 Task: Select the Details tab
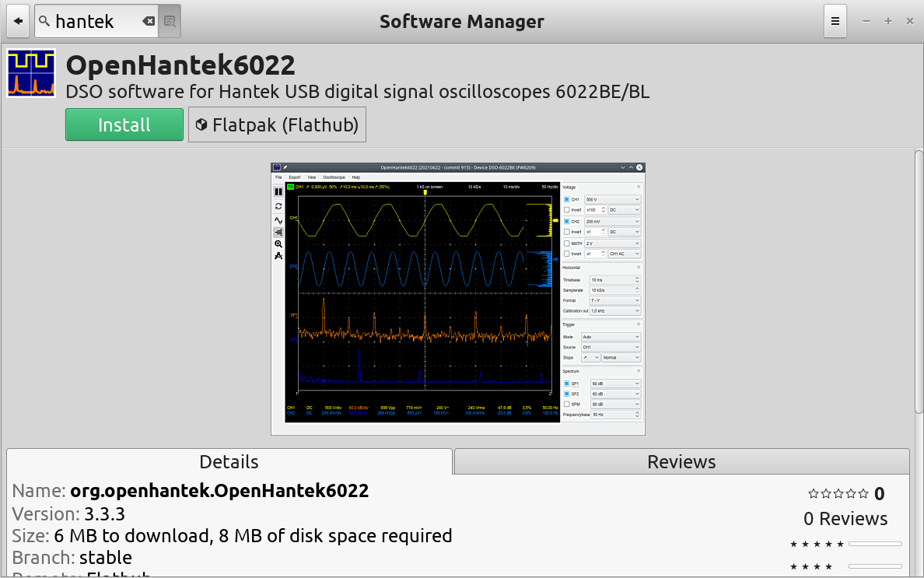pos(229,462)
